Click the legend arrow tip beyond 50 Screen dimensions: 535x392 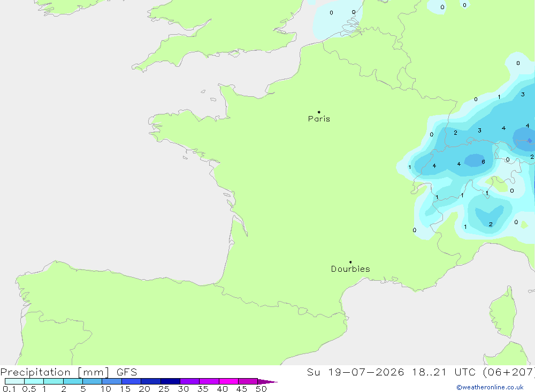(267, 381)
